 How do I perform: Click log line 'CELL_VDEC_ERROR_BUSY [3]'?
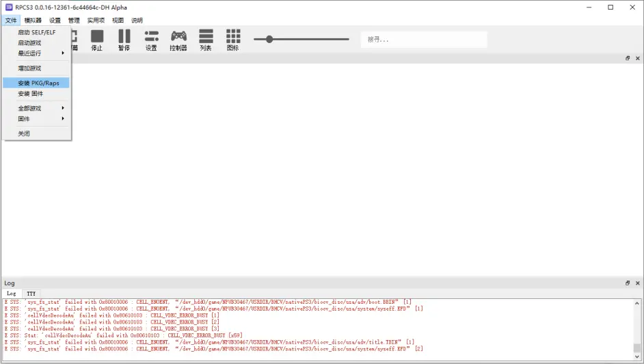[x=111, y=328]
